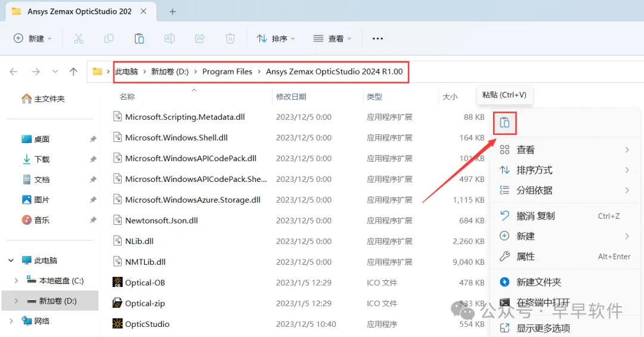
Task: Select Microsoft.WindowsAPICodePack.dll file
Action: (184, 158)
